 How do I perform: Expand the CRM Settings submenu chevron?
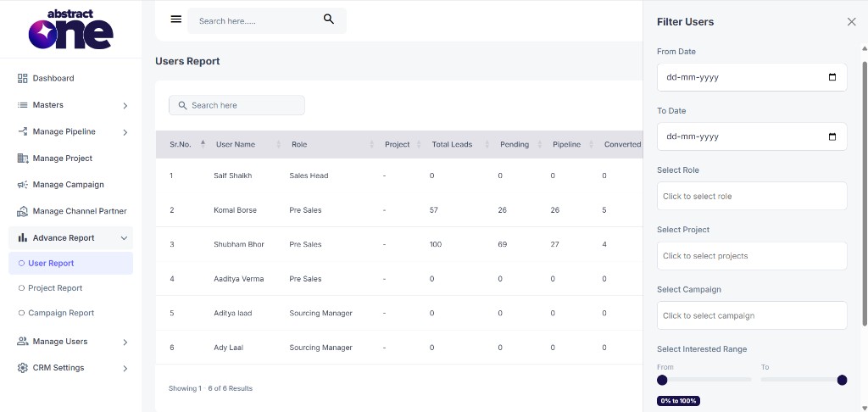125,368
